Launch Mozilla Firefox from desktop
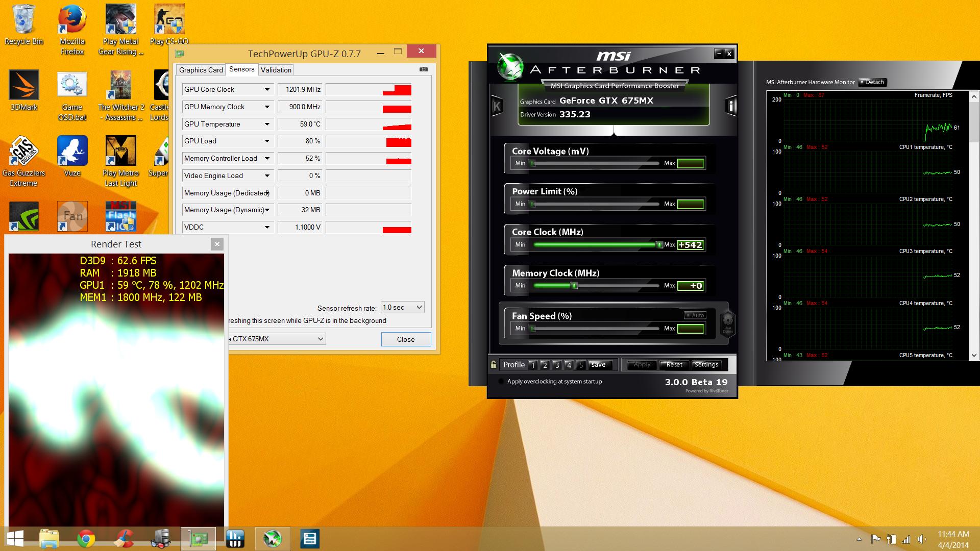 tap(72, 30)
